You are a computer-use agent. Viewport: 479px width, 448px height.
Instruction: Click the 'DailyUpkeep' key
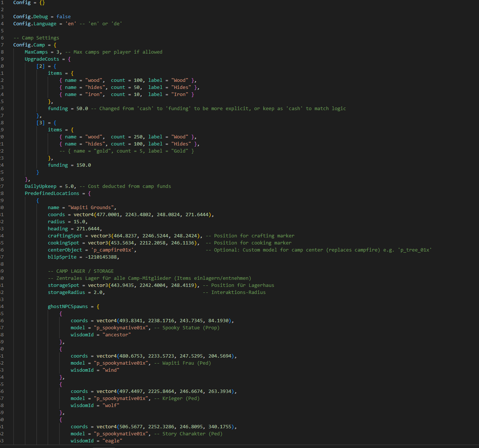pyautogui.click(x=41, y=186)
